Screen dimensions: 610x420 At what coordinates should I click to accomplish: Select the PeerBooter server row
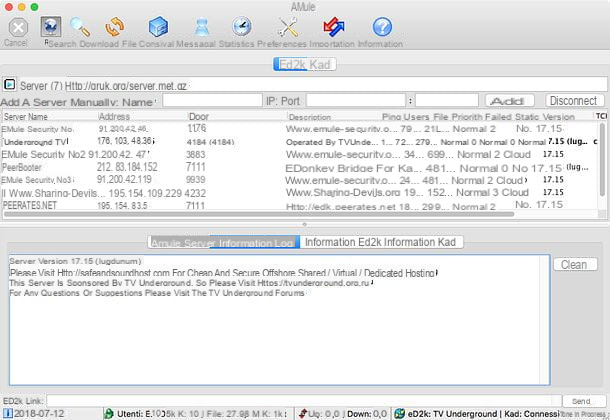tap(299, 168)
